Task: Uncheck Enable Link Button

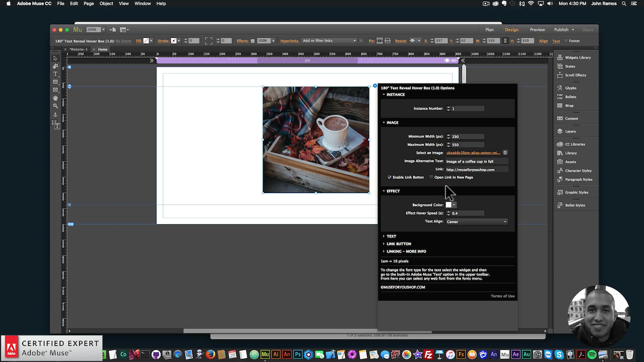Action: 389,177
